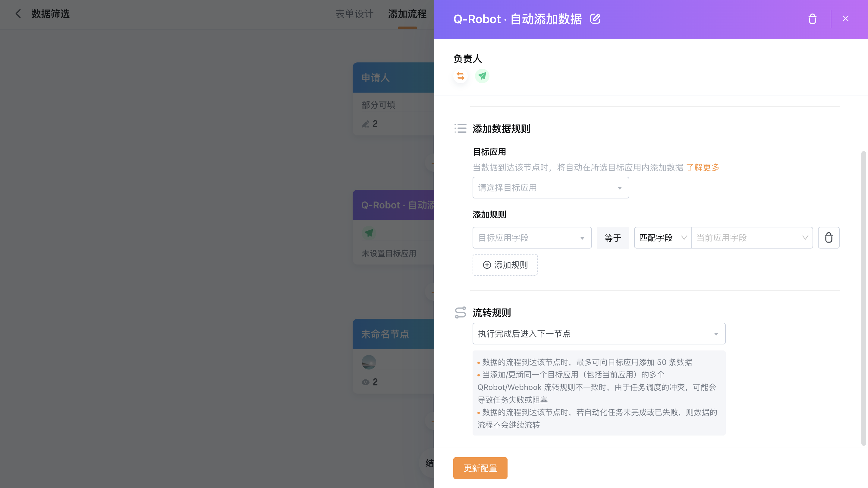Image resolution: width=868 pixels, height=488 pixels.
Task: Close the Q-Robot configuration panel
Action: [x=845, y=18]
